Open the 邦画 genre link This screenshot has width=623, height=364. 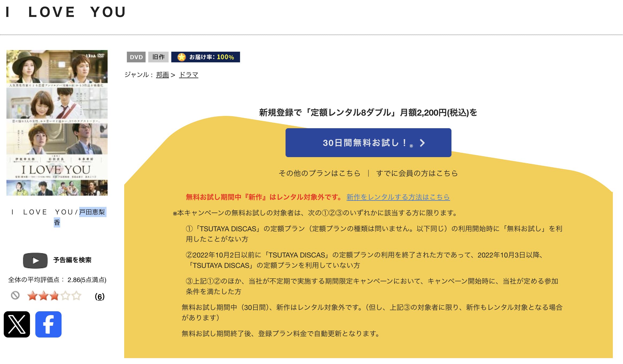162,75
